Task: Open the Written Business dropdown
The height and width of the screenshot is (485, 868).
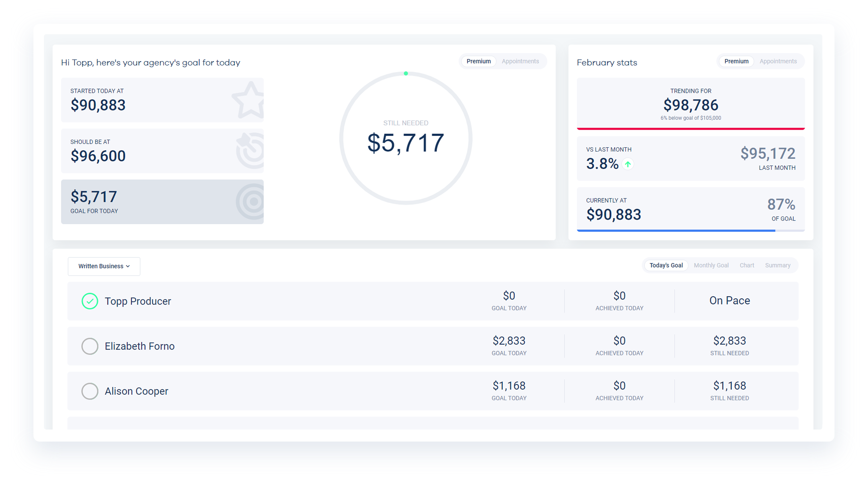Action: (101, 266)
